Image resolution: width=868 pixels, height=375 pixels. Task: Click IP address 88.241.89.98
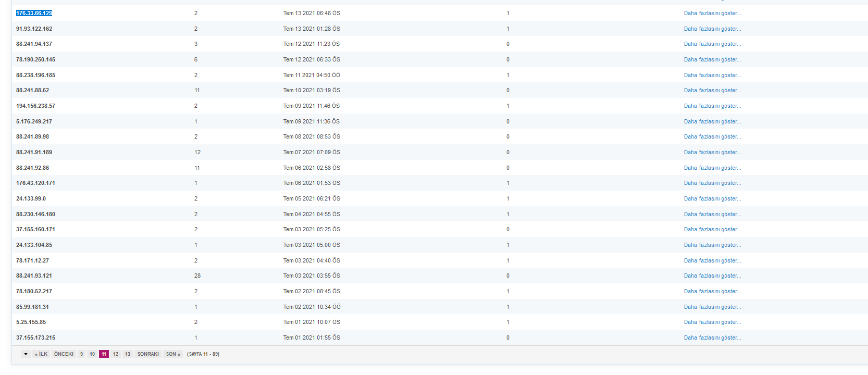tap(32, 136)
